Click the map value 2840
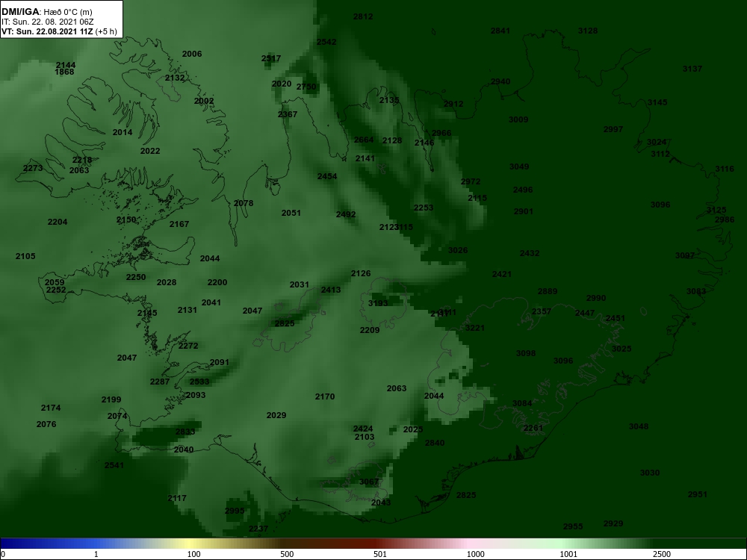This screenshot has height=560, width=747. tap(435, 444)
